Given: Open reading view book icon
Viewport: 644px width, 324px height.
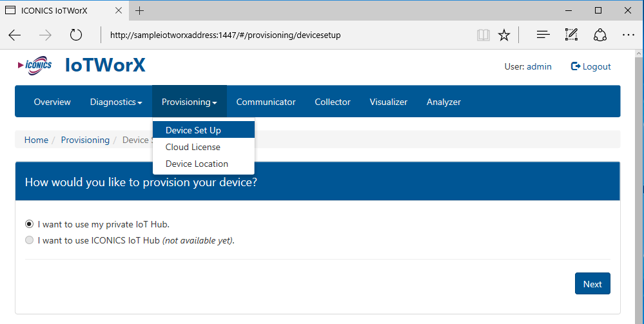Looking at the screenshot, I should pyautogui.click(x=483, y=35).
